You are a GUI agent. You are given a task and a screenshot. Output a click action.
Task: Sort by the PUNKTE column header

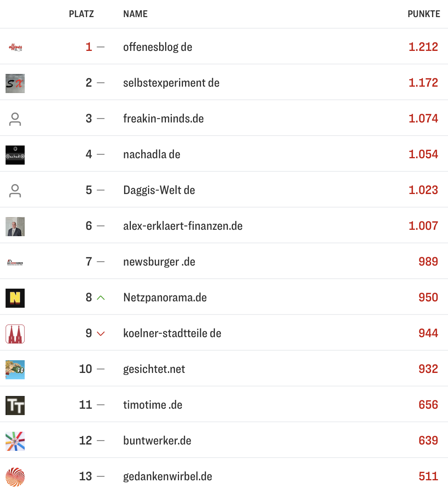click(424, 14)
